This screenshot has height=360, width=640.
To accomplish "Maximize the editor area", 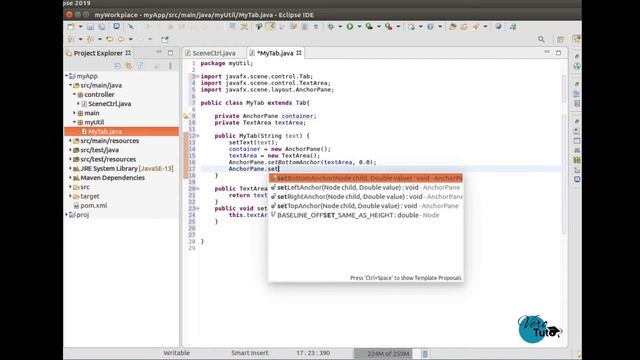I will pos(558,53).
